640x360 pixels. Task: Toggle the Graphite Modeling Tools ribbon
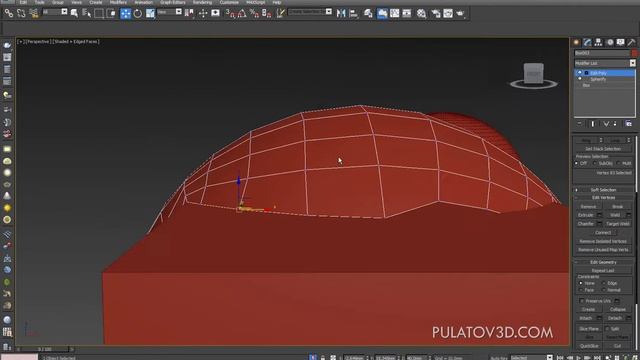click(382, 13)
